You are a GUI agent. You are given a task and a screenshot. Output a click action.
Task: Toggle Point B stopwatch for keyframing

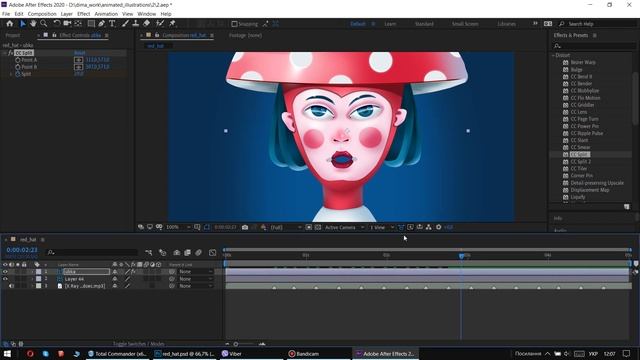[18, 67]
